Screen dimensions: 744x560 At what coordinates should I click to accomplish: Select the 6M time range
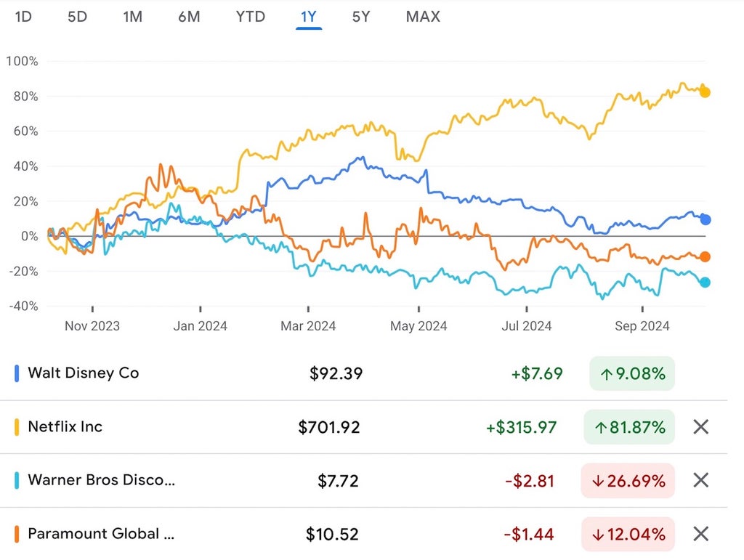[189, 17]
